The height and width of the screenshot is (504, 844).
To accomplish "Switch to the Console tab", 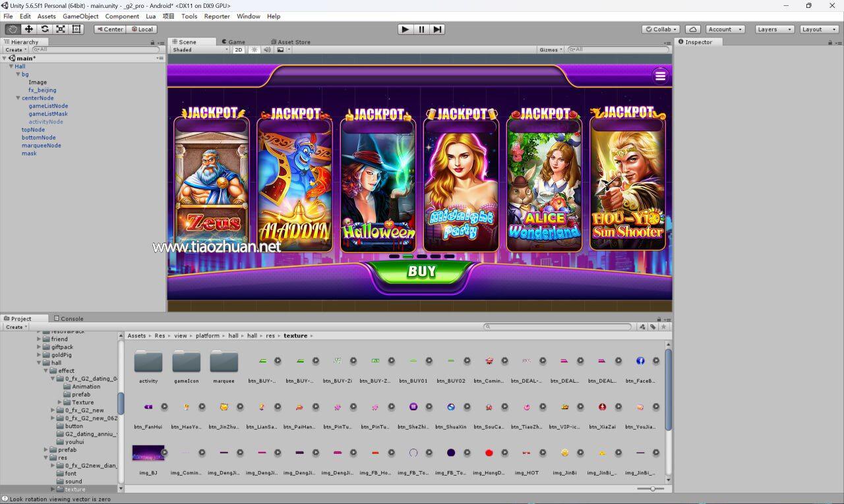I will 69,318.
